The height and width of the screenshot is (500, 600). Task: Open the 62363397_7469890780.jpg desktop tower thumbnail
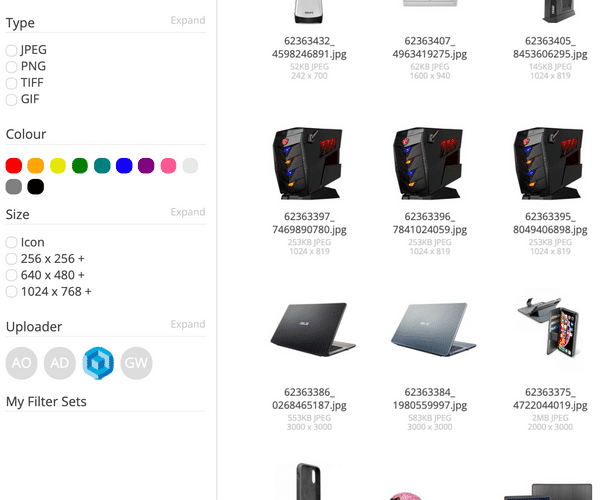pyautogui.click(x=307, y=163)
